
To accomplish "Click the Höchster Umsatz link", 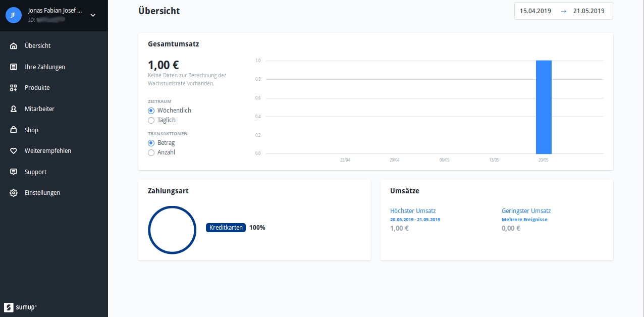I will (413, 211).
